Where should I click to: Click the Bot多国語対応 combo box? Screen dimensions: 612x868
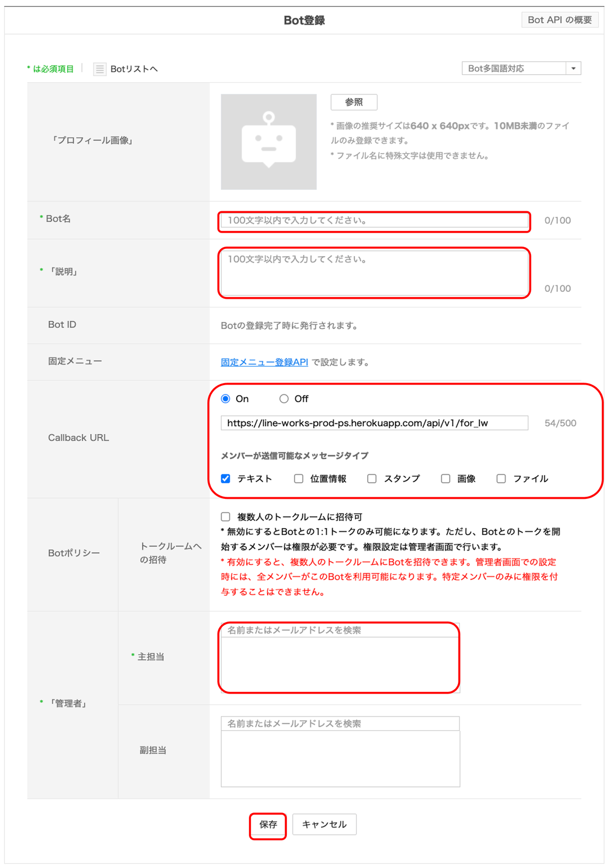(521, 68)
